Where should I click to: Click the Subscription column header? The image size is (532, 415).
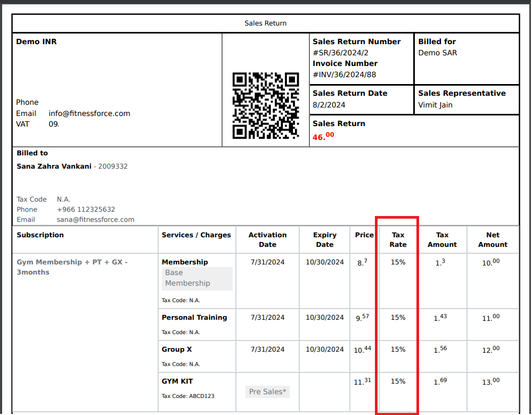pyautogui.click(x=40, y=235)
